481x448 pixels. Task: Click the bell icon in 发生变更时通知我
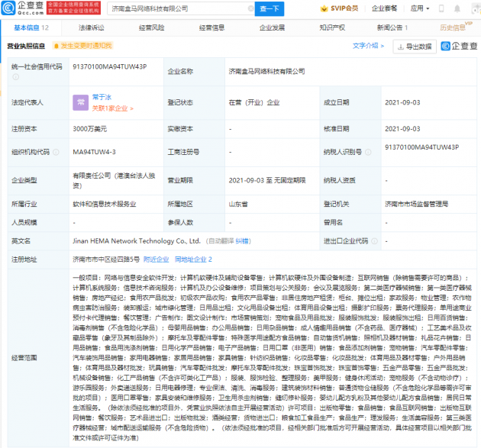pyautogui.click(x=56, y=46)
